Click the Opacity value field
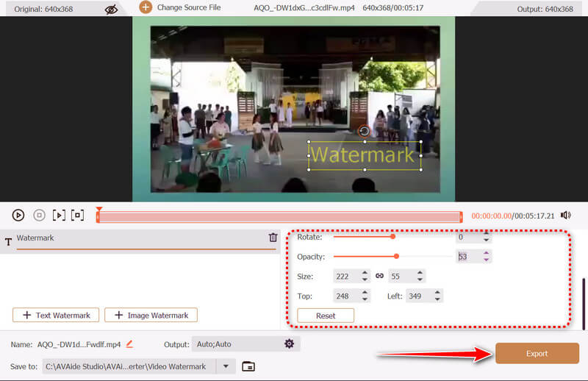 (x=469, y=257)
